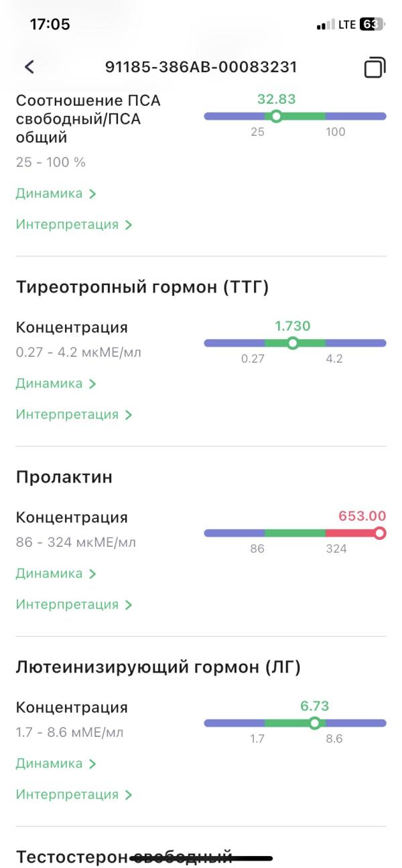Tap the ТТГ 1.730 slider marker
Screen dimensions: 402x868
(292, 343)
